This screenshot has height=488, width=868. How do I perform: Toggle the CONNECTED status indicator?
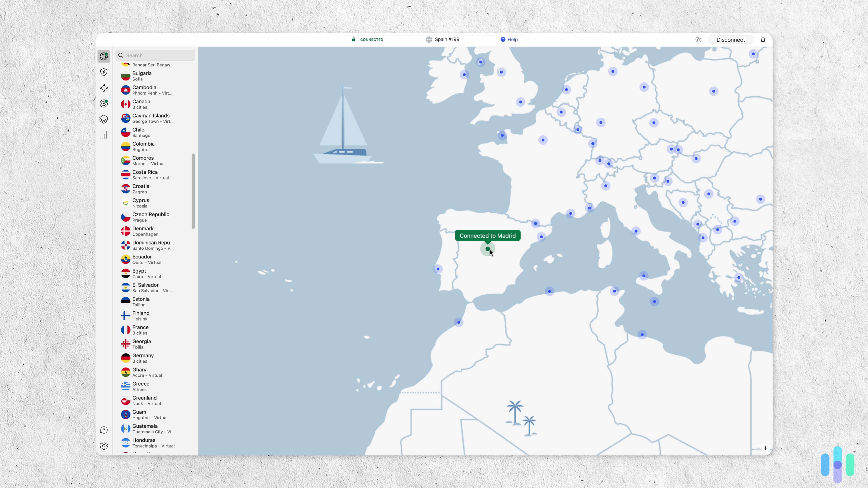(367, 39)
